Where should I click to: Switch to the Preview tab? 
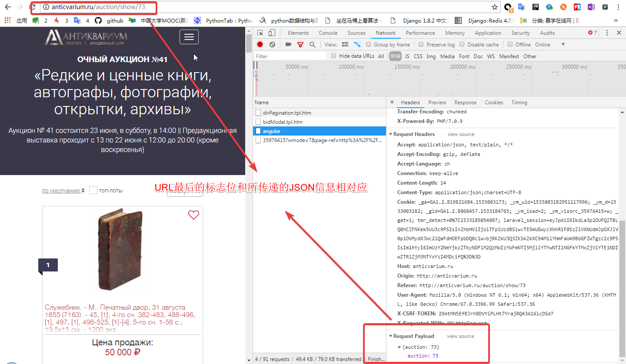click(x=437, y=102)
